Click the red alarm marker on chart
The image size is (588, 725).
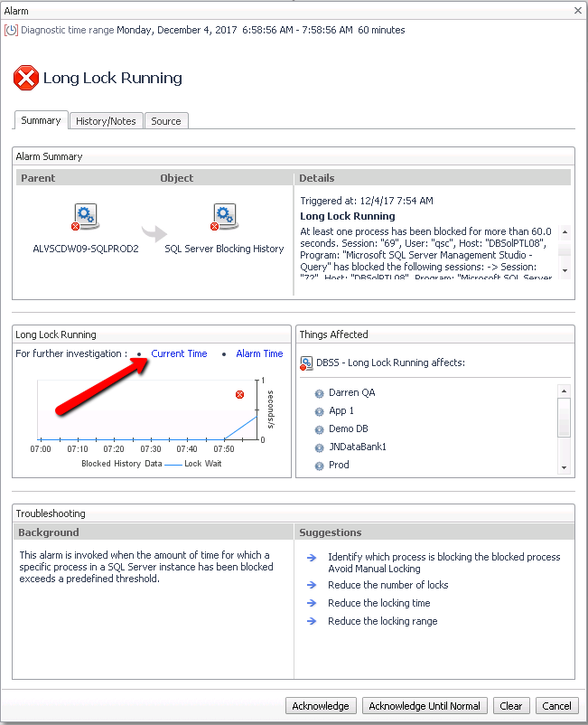pos(239,394)
